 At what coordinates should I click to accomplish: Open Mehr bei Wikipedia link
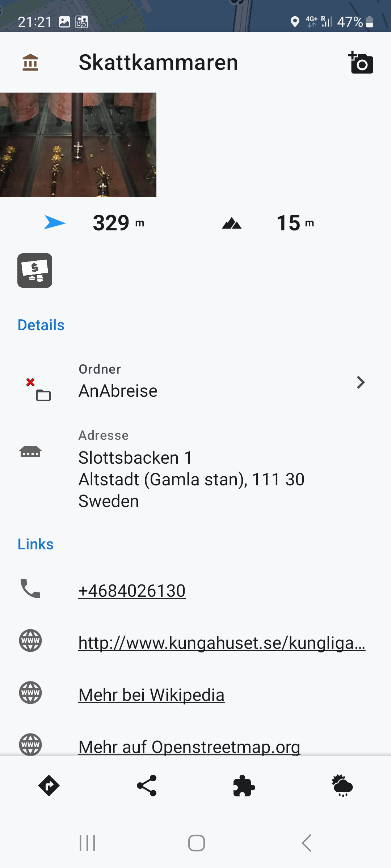151,695
